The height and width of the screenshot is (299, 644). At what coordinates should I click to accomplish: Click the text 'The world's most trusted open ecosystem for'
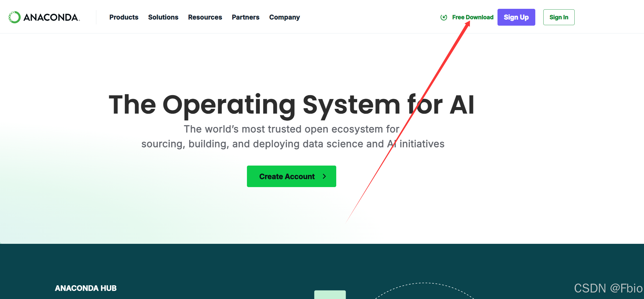point(291,129)
